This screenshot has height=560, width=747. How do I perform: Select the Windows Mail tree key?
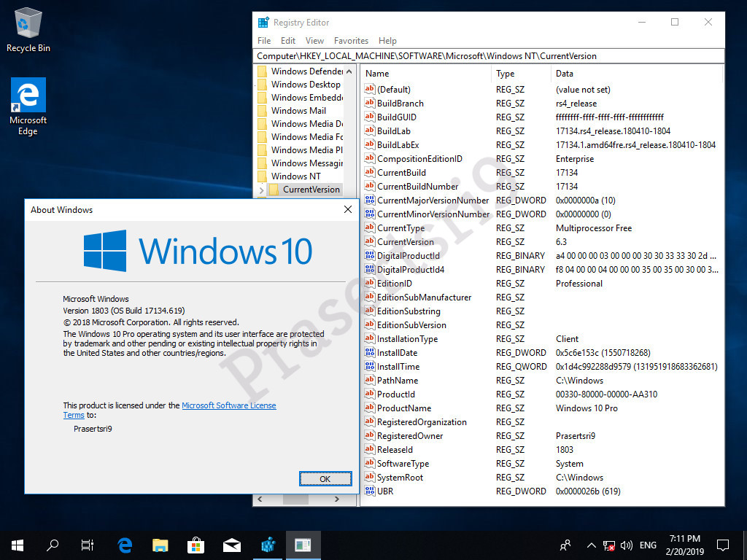click(298, 111)
